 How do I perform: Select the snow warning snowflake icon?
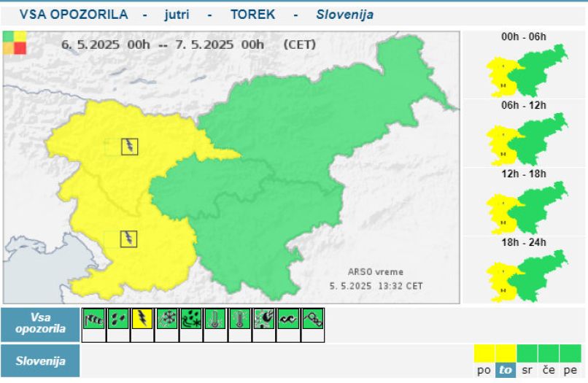167,319
